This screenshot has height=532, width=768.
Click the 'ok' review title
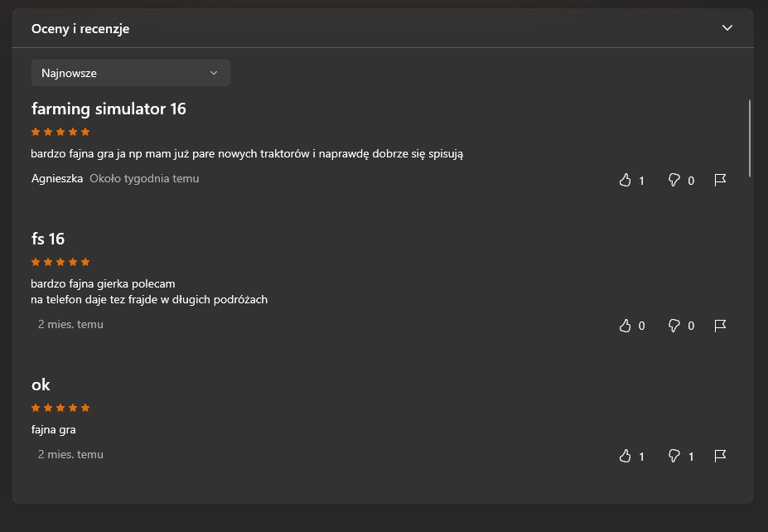click(41, 385)
